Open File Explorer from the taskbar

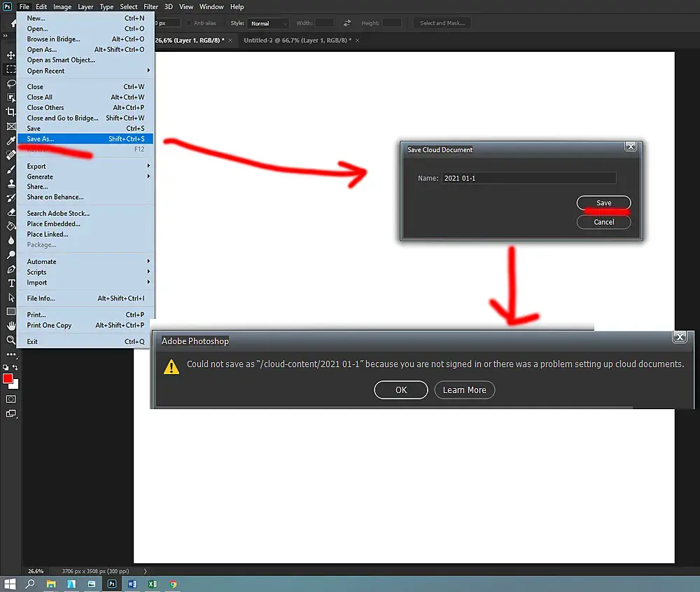point(51,584)
